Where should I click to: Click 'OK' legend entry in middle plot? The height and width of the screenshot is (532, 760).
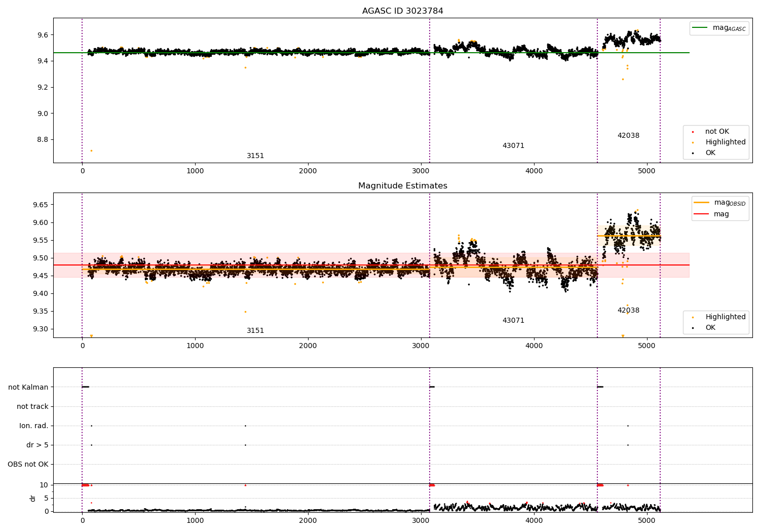(704, 328)
